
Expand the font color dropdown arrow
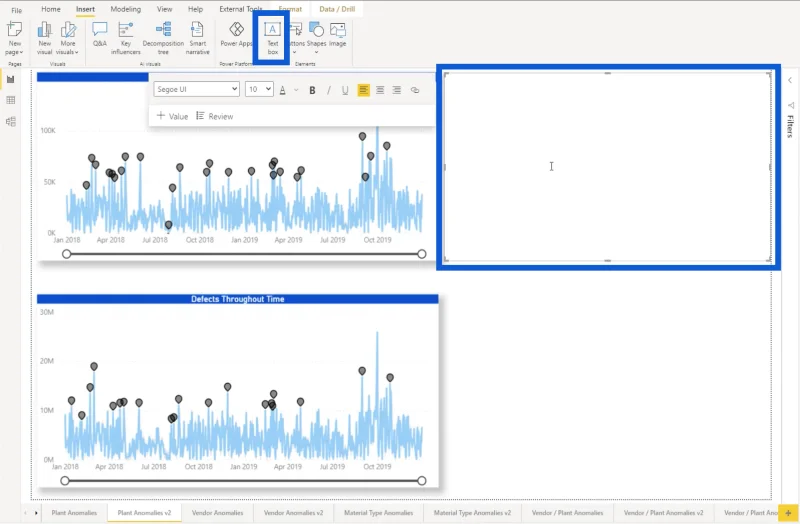pos(296,90)
